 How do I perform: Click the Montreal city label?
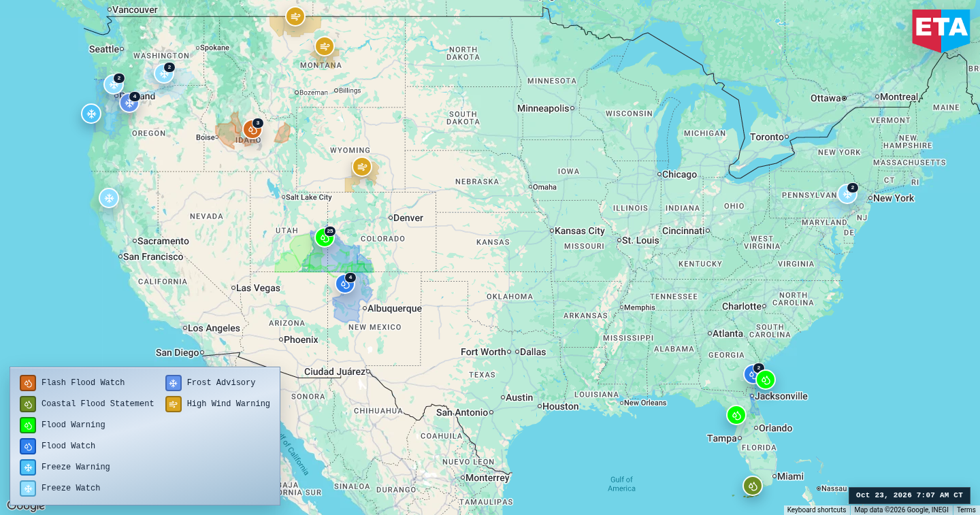898,97
